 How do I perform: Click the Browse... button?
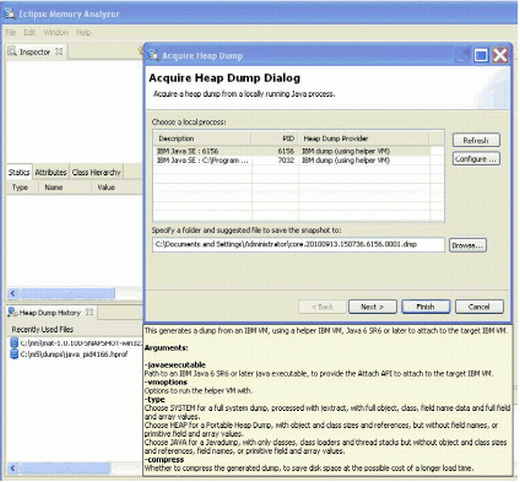(467, 245)
